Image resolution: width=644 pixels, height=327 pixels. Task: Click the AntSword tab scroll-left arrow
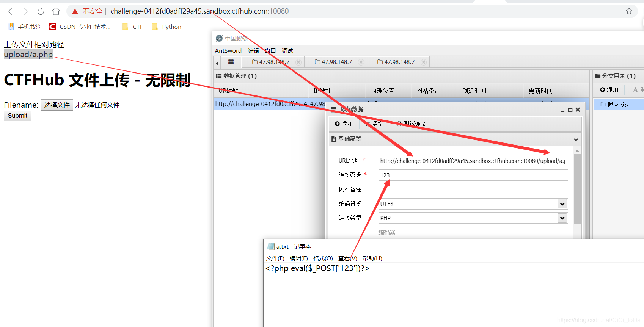coord(217,63)
